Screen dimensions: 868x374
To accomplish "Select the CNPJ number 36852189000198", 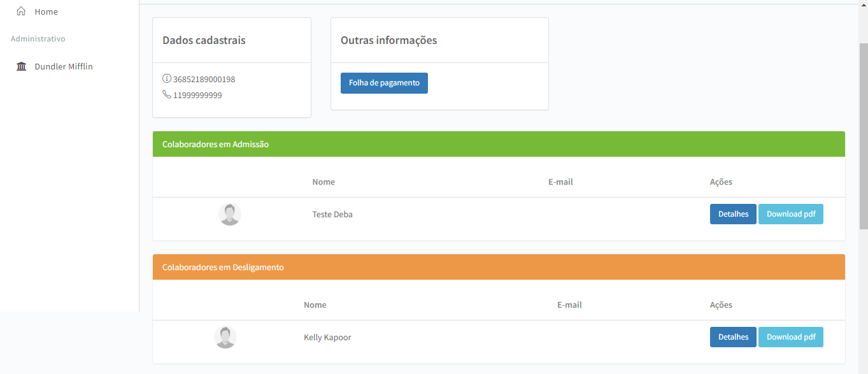I will coord(204,80).
